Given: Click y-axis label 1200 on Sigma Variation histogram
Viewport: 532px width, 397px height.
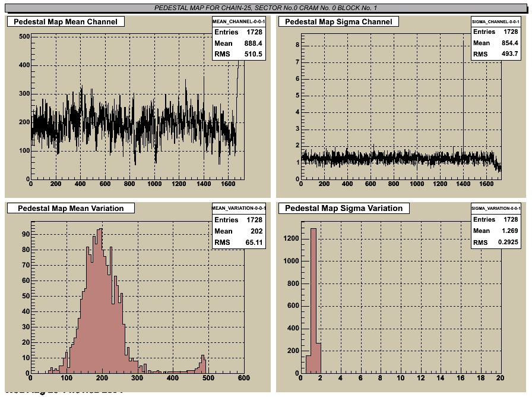Looking at the screenshot, I should 292,238.
